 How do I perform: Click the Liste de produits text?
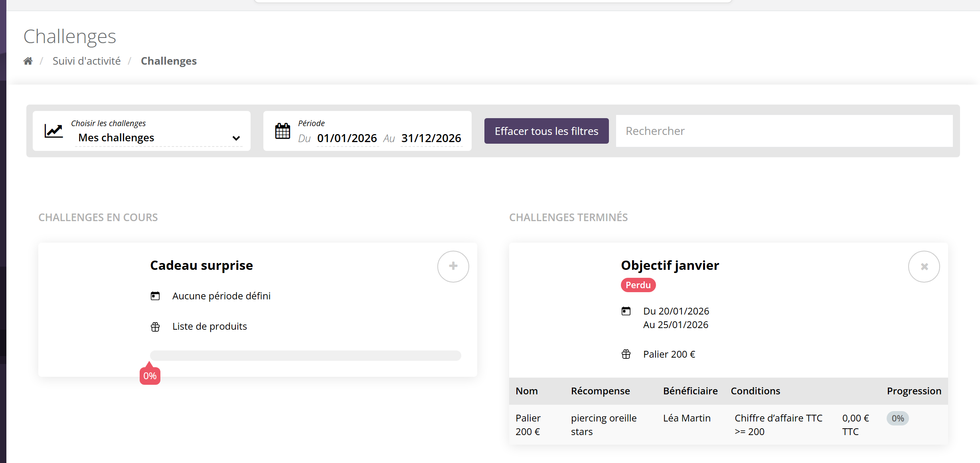click(x=209, y=326)
